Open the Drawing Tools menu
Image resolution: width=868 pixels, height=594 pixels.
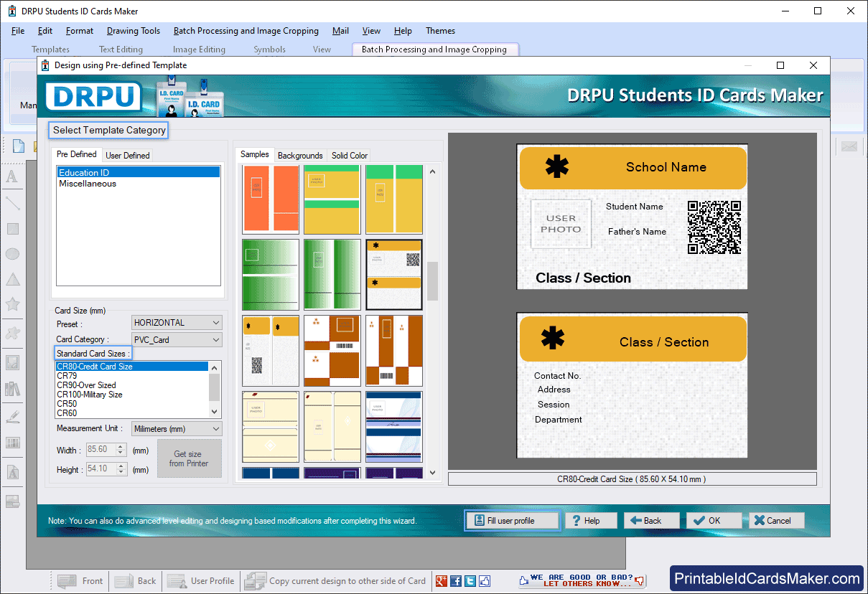tap(134, 31)
